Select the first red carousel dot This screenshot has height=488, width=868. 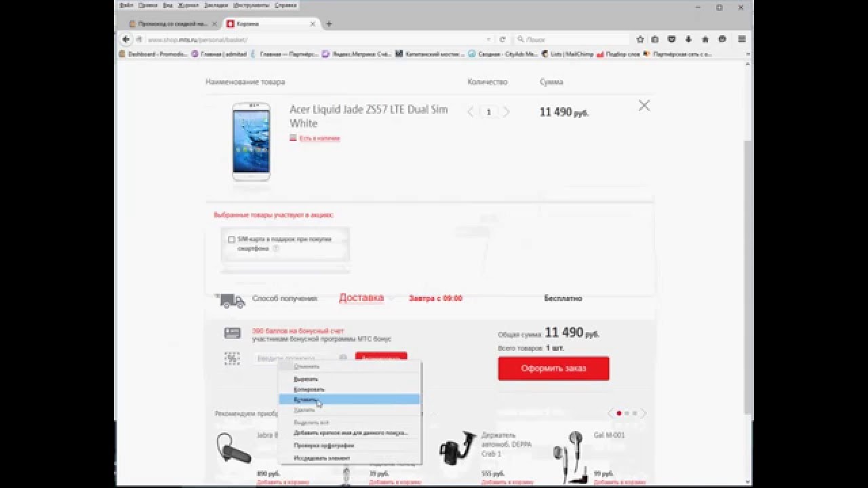(x=618, y=413)
